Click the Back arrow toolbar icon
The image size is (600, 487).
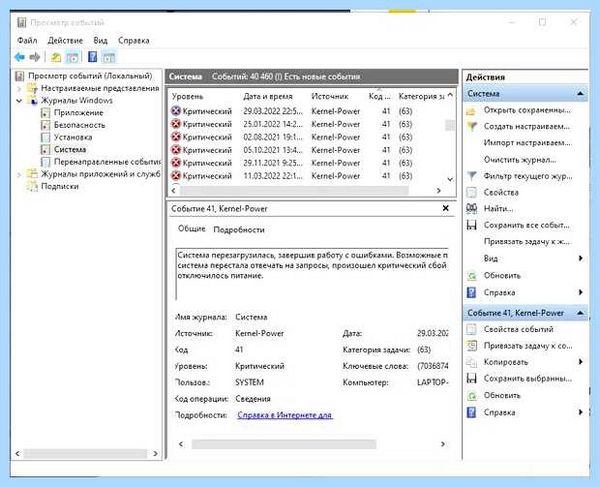[x=20, y=57]
